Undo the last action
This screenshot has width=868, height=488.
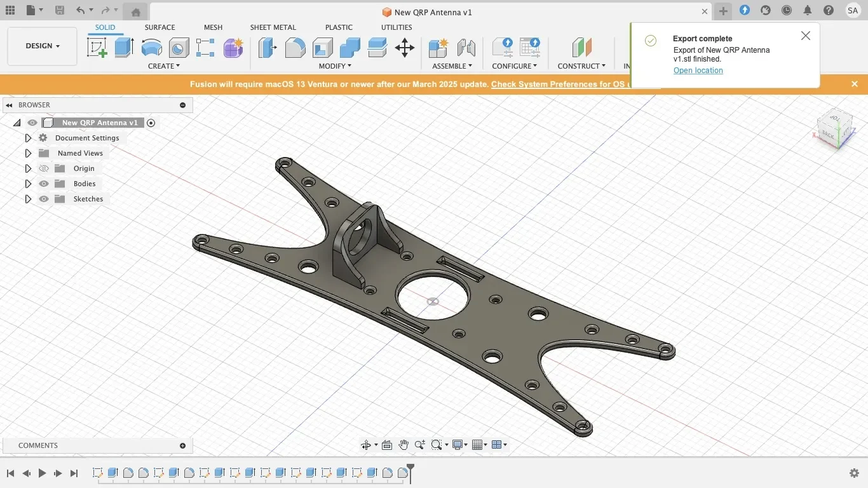80,10
